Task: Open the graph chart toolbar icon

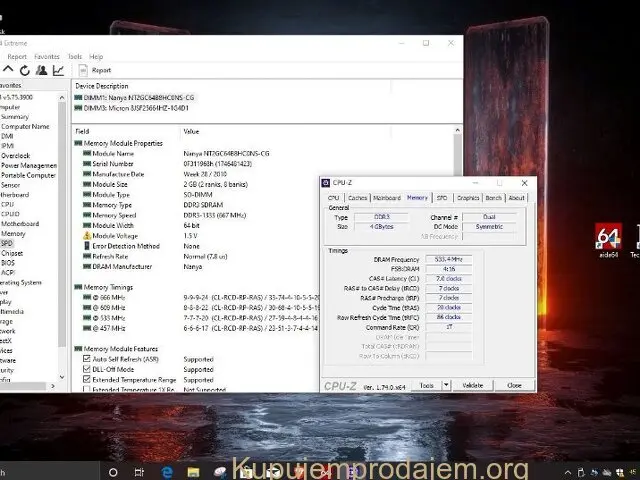Action: point(58,70)
